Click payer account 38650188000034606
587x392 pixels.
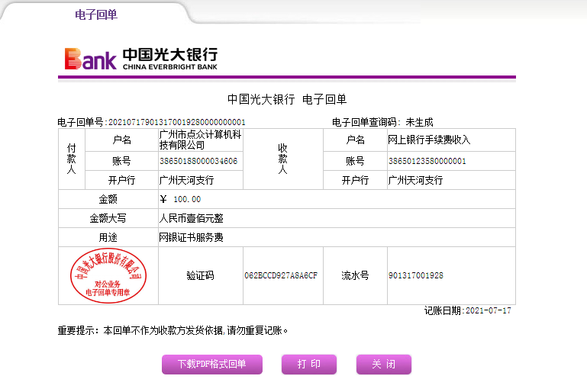(x=198, y=161)
